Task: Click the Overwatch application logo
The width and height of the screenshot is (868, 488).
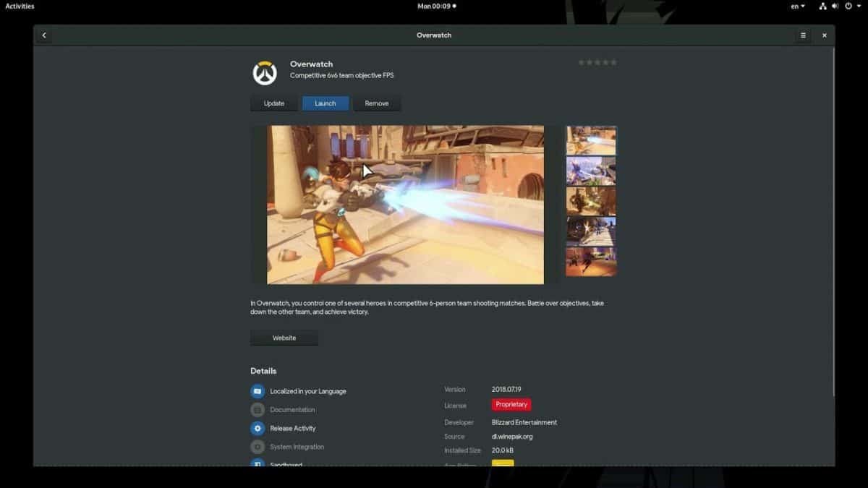Action: point(264,72)
